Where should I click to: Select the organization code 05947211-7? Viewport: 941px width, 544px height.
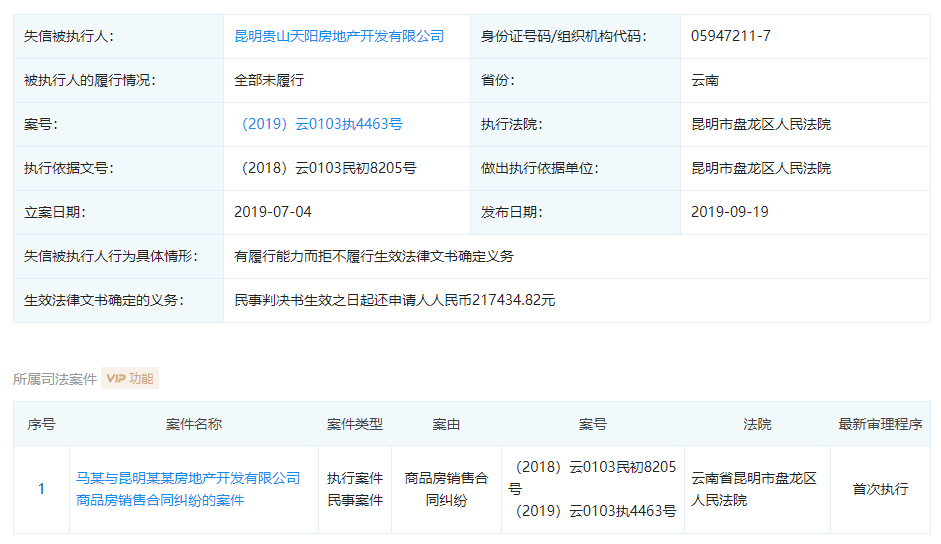click(730, 36)
